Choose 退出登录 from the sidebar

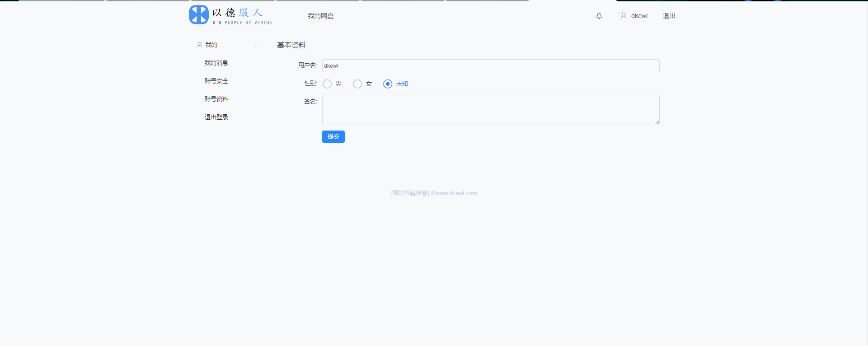(216, 117)
